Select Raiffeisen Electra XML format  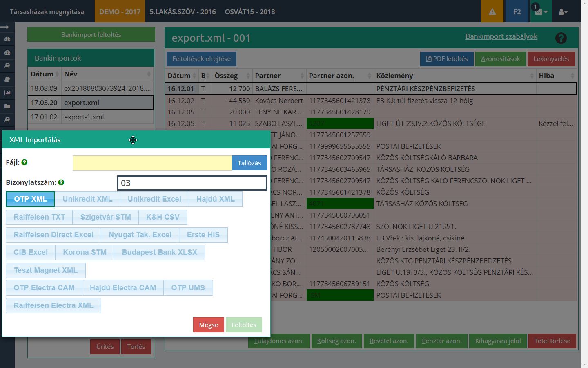click(53, 305)
